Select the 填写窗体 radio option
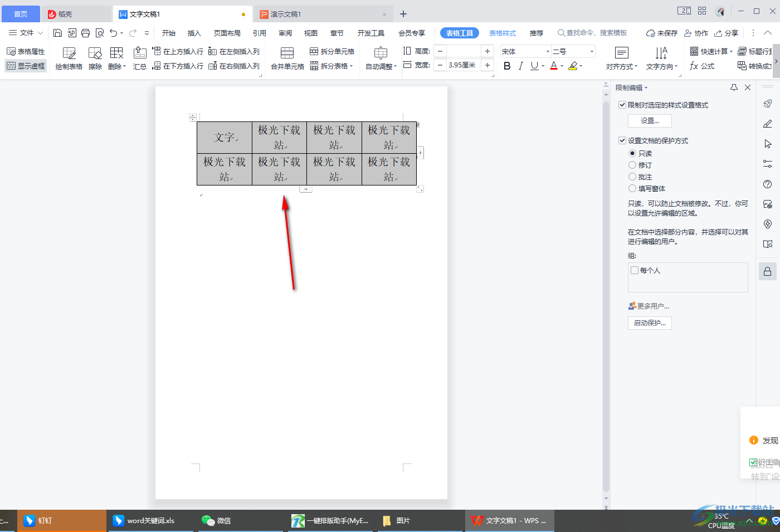780x532 pixels. tap(632, 188)
